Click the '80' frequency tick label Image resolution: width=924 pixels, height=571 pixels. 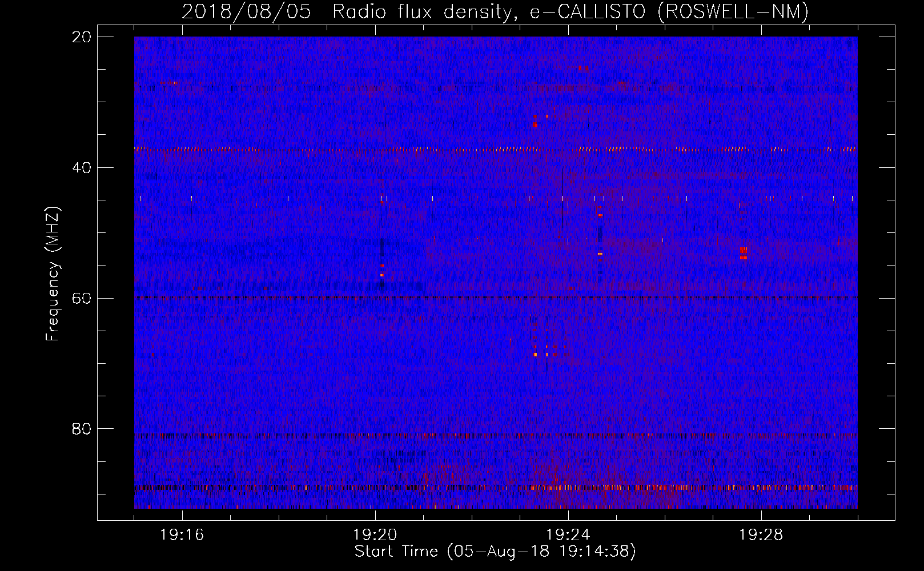(82, 429)
